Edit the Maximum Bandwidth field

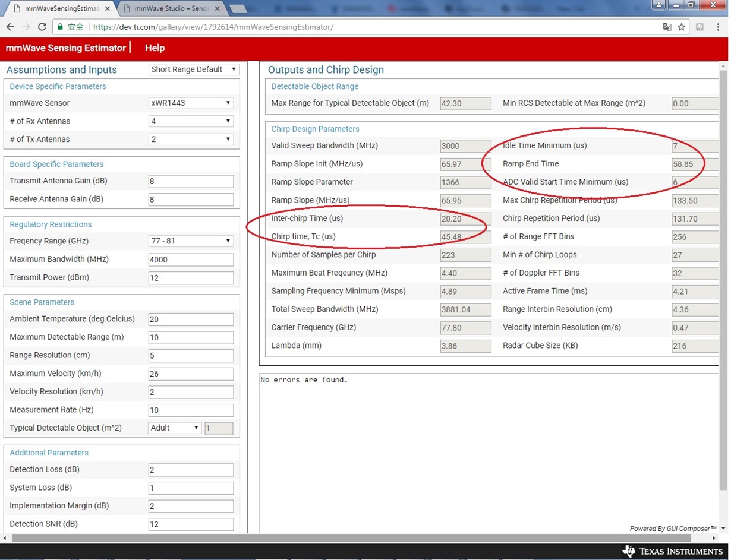(191, 260)
